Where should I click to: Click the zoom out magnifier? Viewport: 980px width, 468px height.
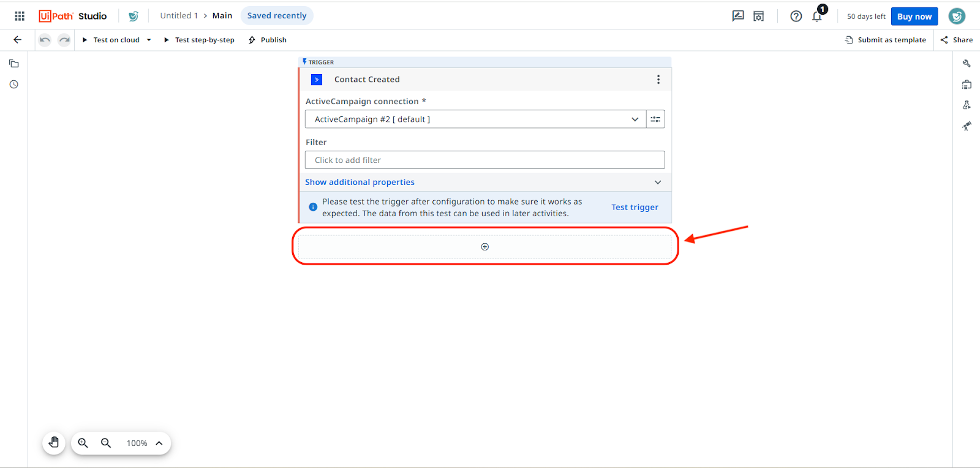[x=106, y=443]
